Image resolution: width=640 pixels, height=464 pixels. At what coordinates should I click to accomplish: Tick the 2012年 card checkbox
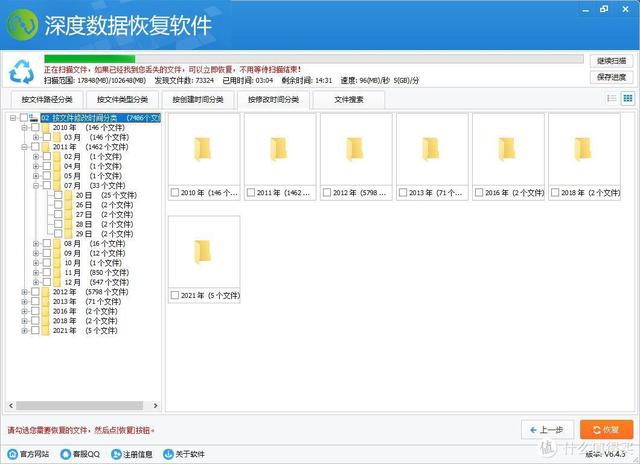327,192
